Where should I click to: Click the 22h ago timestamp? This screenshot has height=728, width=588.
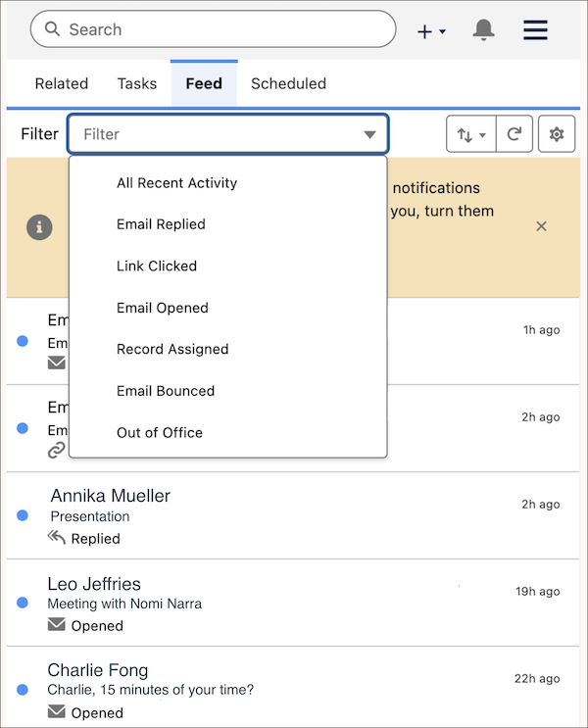537,679
